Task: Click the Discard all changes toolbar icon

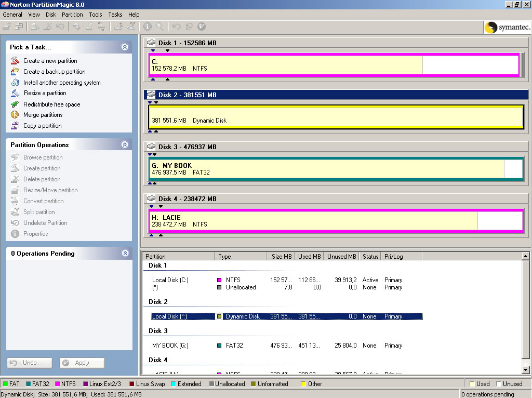Action: [x=189, y=26]
